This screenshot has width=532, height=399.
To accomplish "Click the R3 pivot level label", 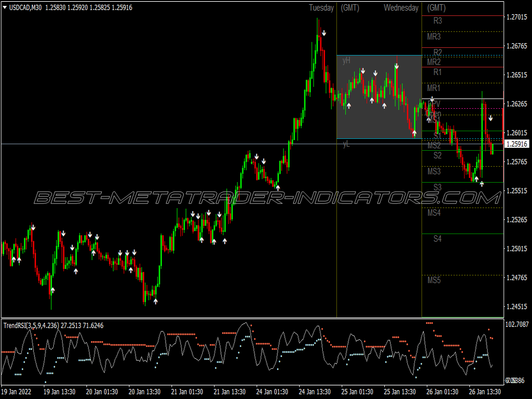I will [437, 21].
